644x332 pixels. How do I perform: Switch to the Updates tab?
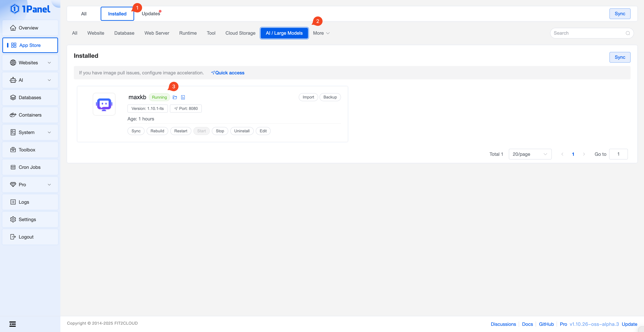click(151, 14)
